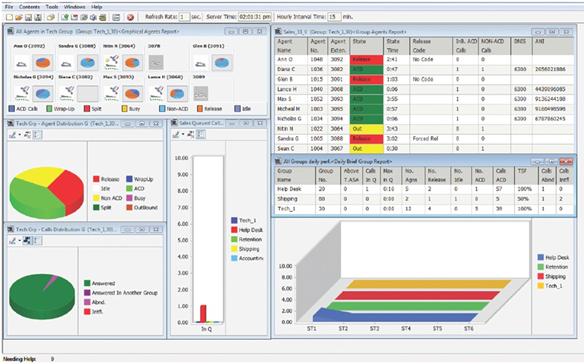Click the Server Time field
The width and height of the screenshot is (584, 364).
(255, 17)
